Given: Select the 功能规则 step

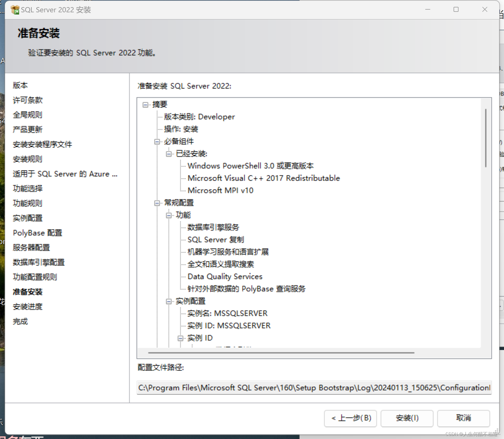Looking at the screenshot, I should [x=28, y=203].
